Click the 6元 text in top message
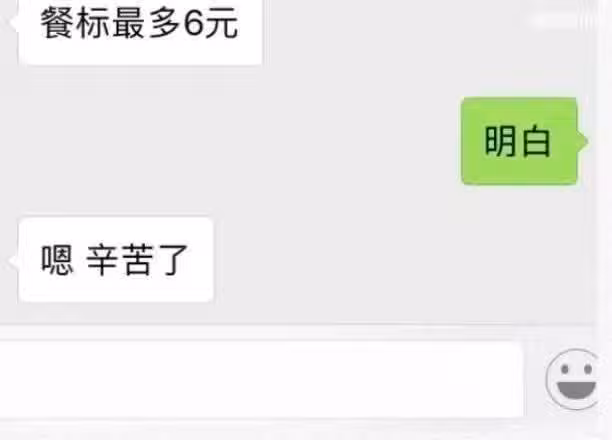 tap(210, 23)
